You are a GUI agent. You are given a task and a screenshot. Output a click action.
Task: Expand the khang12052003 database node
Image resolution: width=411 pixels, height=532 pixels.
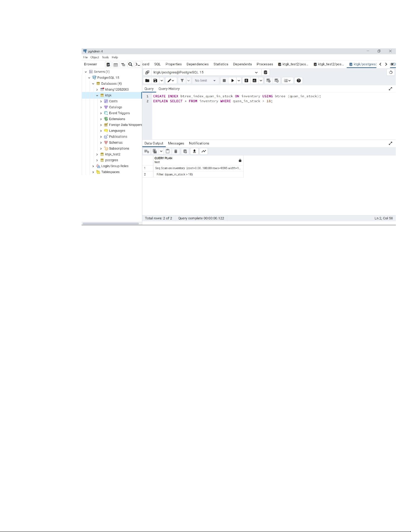pos(97,90)
